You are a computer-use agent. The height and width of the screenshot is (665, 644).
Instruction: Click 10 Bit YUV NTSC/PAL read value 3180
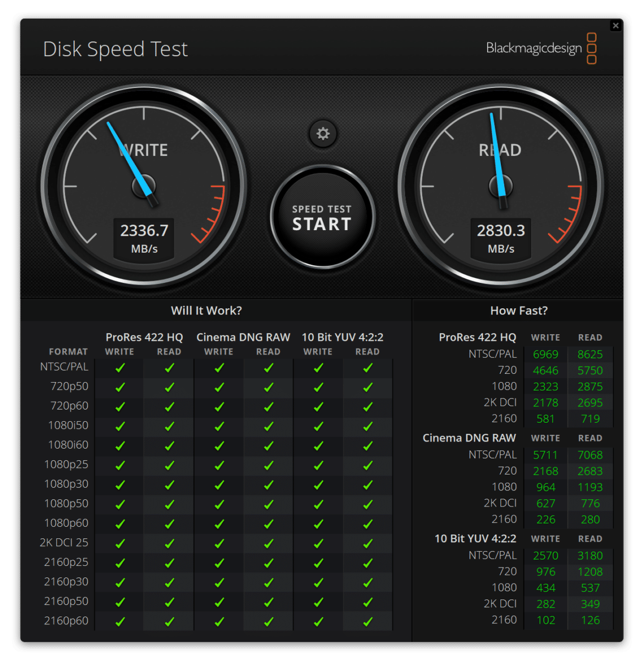point(590,555)
